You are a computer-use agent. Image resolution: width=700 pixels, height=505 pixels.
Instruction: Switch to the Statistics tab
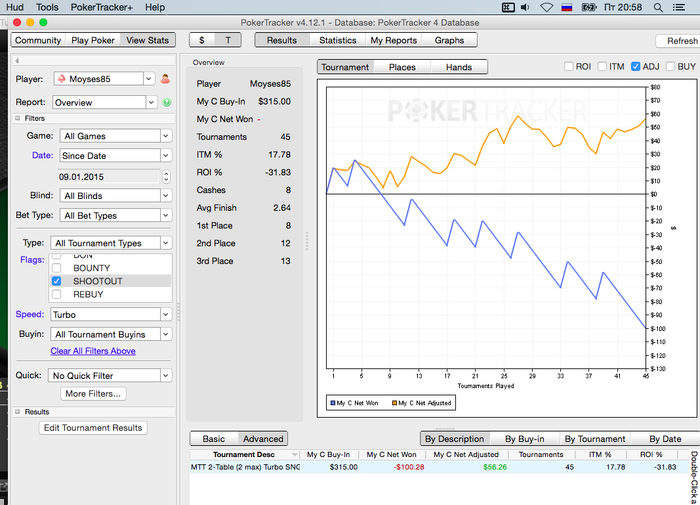[338, 40]
